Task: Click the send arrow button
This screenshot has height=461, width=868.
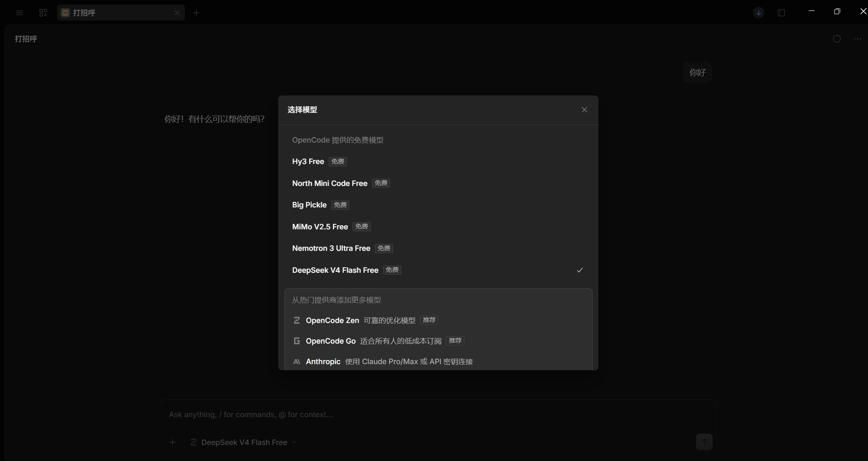Action: click(704, 442)
